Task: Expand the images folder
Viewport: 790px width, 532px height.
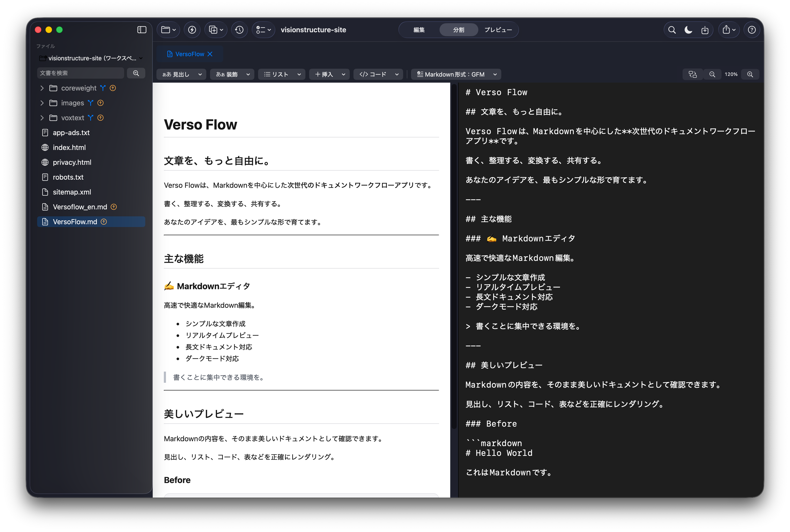Action: pos(42,103)
